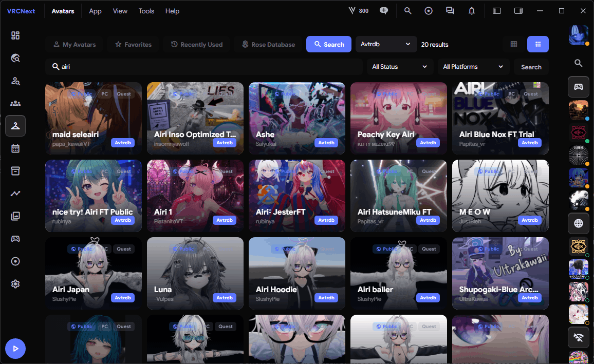Click the Avtrdb badge on the Luna card
594x364 pixels.
pyautogui.click(x=225, y=298)
